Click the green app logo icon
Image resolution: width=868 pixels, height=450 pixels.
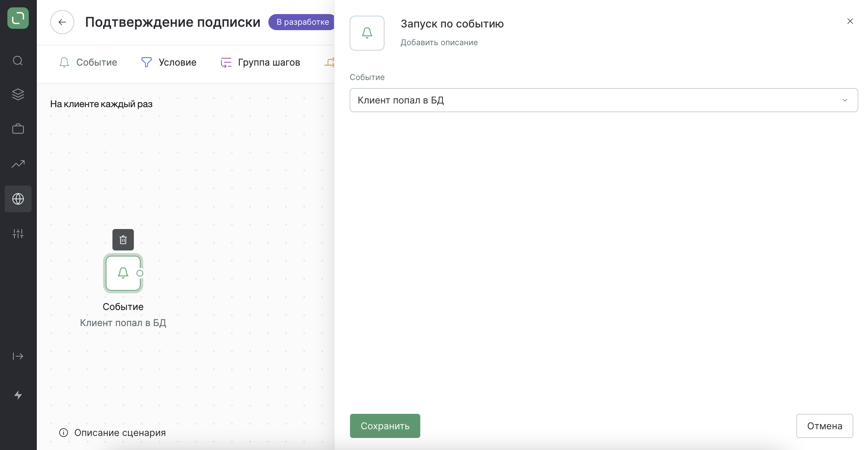coord(18,18)
